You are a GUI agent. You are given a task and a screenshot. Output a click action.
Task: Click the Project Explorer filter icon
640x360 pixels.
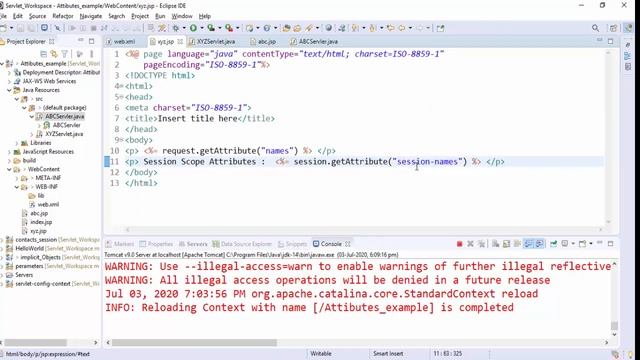tap(64, 53)
